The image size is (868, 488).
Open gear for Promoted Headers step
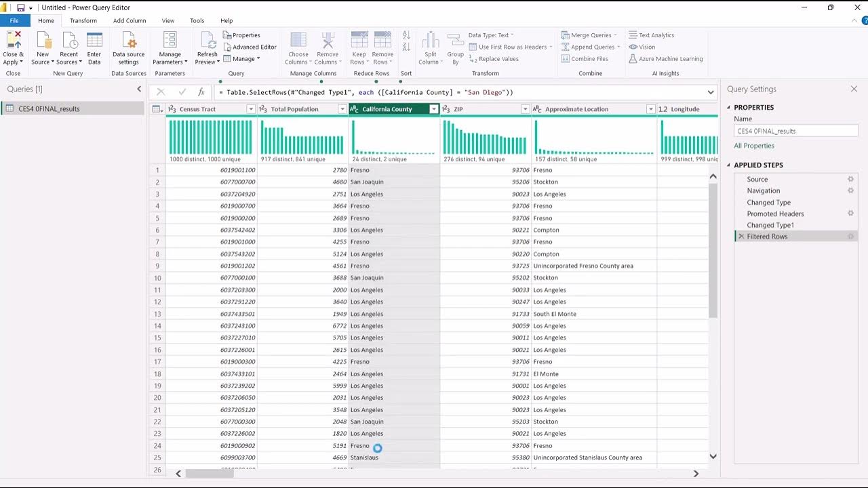click(850, 213)
